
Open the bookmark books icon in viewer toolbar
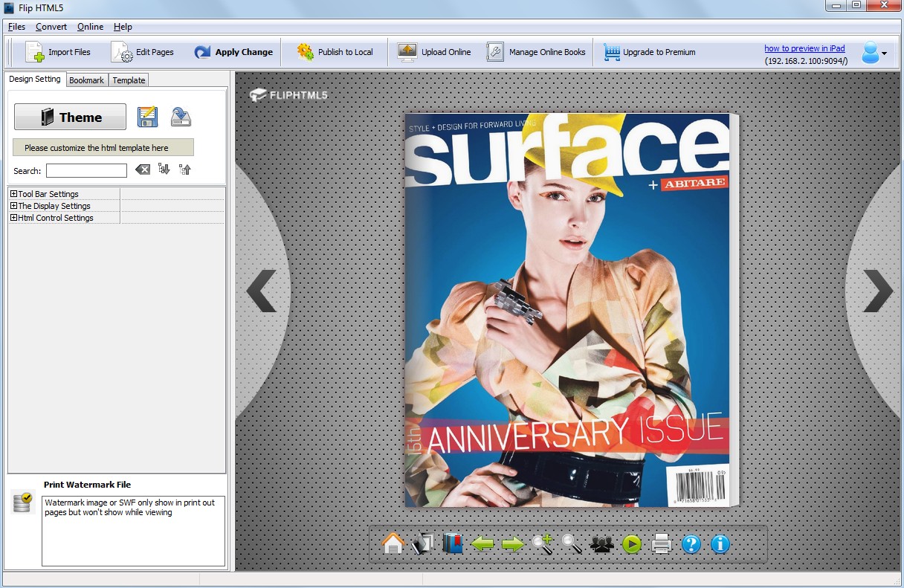click(x=452, y=544)
